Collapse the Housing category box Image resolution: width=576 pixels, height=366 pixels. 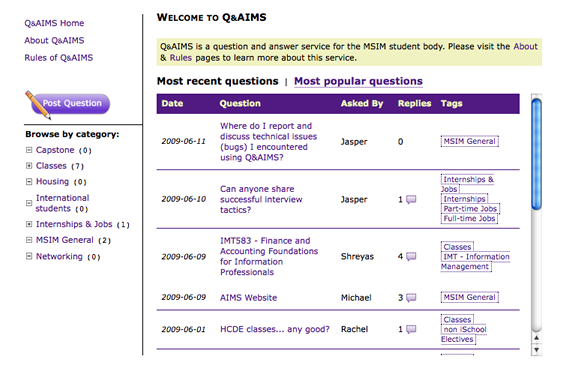(x=29, y=182)
